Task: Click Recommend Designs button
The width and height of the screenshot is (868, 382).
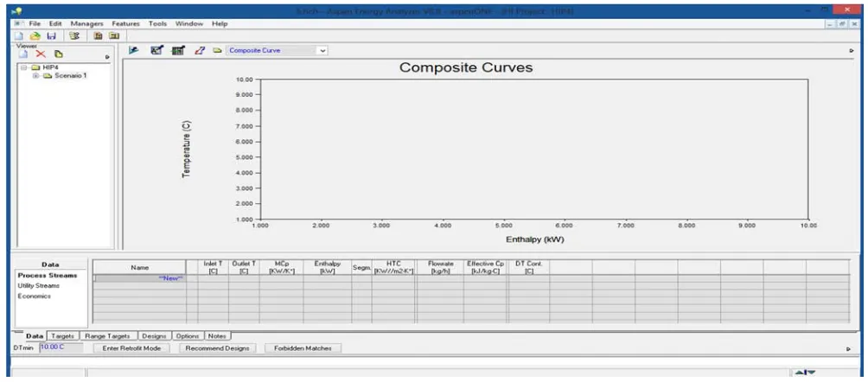Action: [x=217, y=349]
